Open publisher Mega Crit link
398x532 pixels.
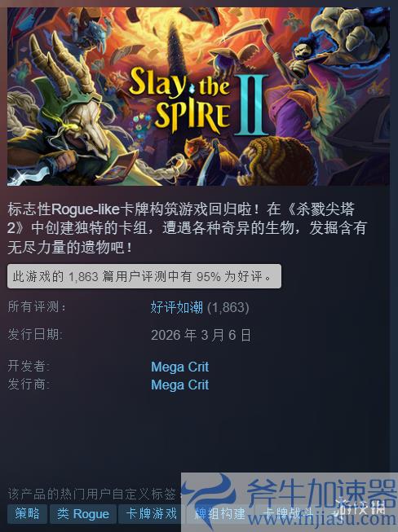coord(179,385)
